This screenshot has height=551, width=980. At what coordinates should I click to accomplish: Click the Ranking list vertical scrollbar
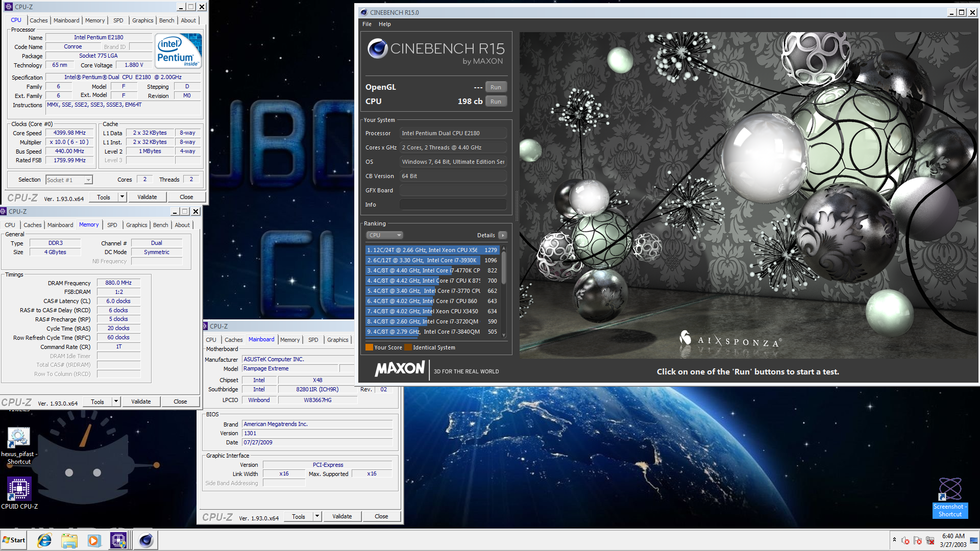504,292
